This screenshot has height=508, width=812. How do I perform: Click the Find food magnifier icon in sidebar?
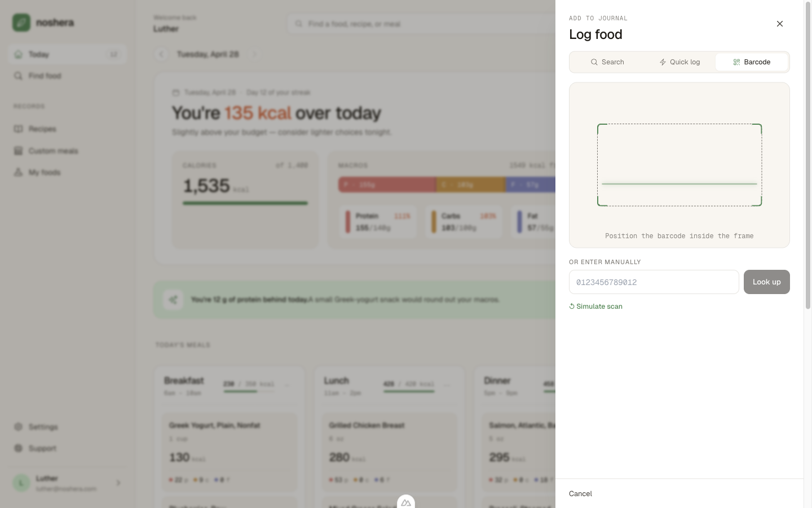pyautogui.click(x=18, y=76)
